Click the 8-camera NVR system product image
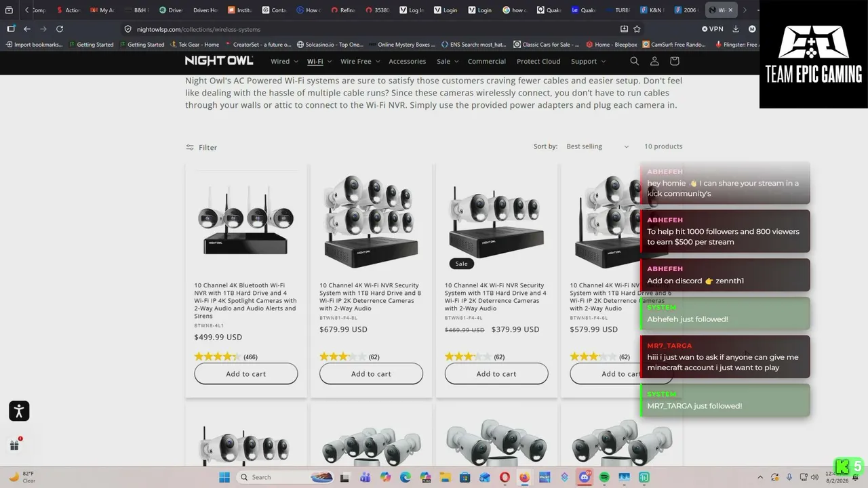868x488 pixels. (x=371, y=221)
